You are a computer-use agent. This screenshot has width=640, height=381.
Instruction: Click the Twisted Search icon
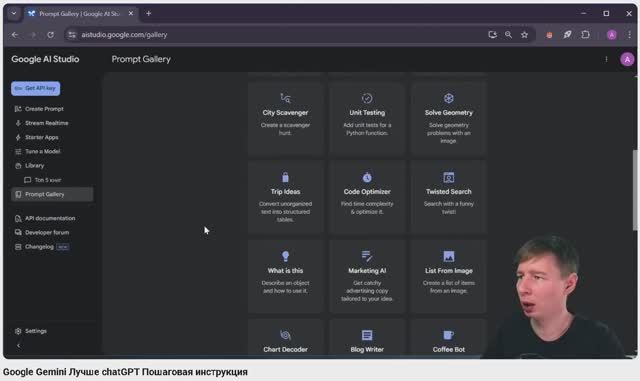point(449,177)
